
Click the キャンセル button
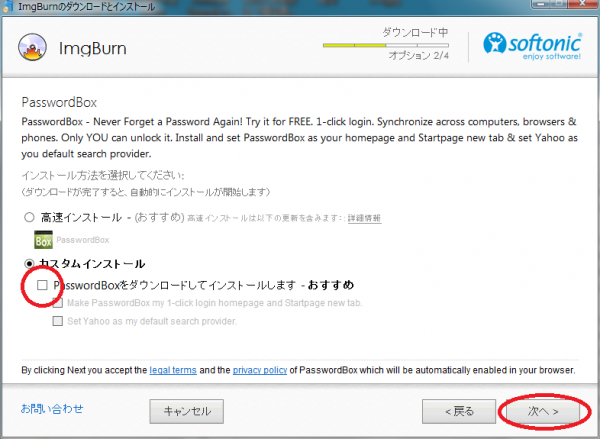click(x=187, y=411)
